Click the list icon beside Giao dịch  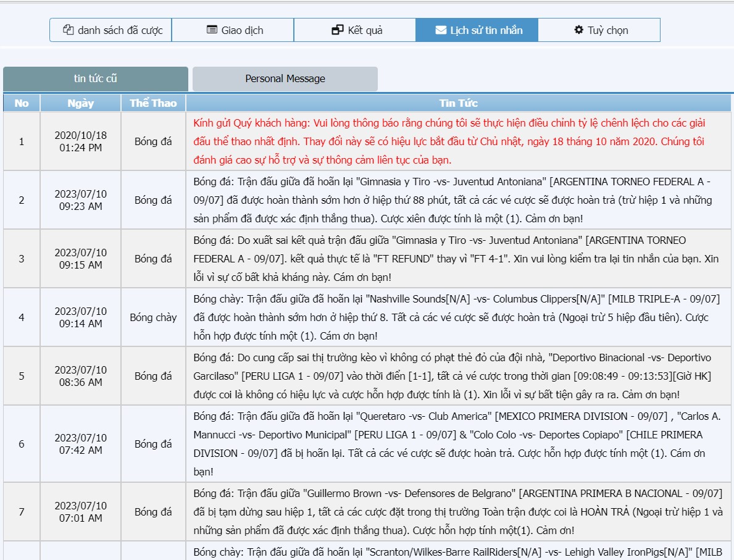[212, 30]
